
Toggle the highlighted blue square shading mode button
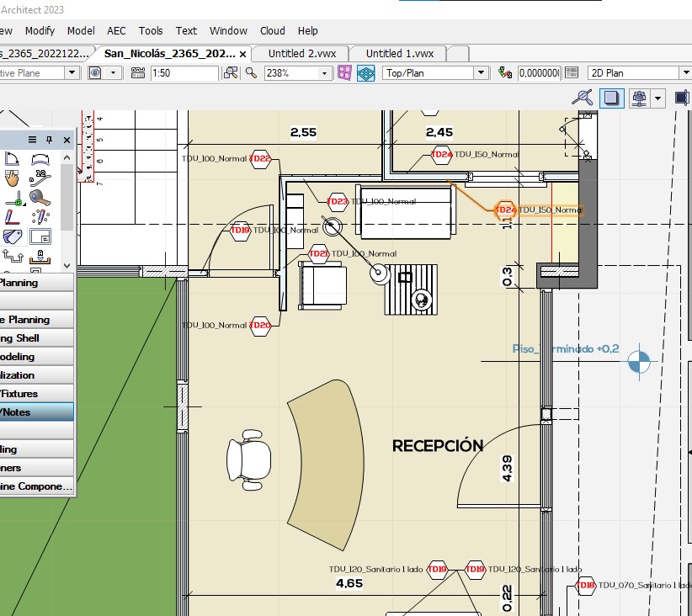(612, 98)
